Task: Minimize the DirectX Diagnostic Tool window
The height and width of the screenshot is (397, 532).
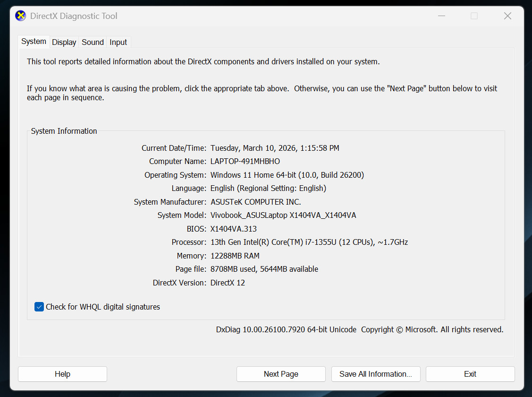Action: pos(441,16)
